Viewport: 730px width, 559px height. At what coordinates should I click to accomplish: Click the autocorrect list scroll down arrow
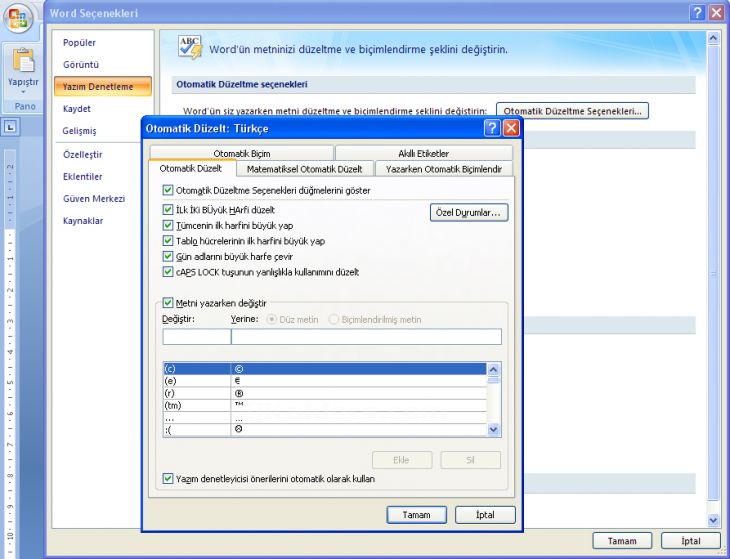tap(493, 429)
